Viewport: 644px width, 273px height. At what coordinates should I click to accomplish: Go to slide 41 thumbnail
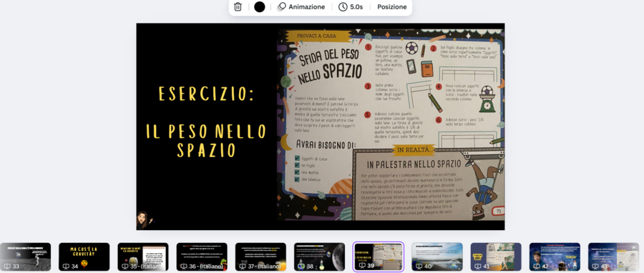tap(496, 257)
